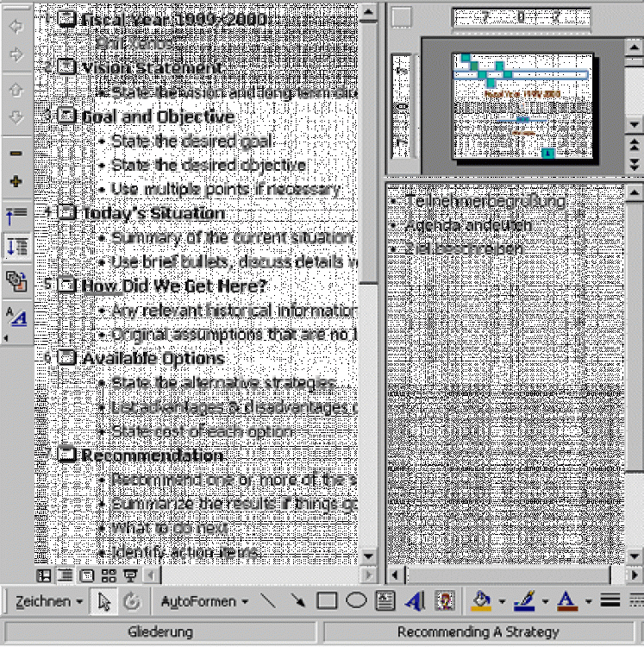The height and width of the screenshot is (647, 644).
Task: Open the AutoFormen dropdown menu
Action: click(x=205, y=600)
